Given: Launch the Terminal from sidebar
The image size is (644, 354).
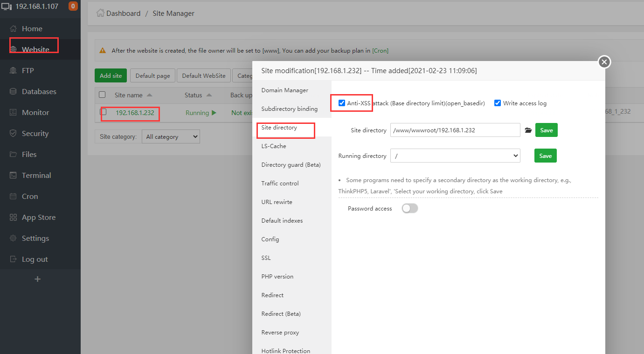Looking at the screenshot, I should [x=36, y=175].
